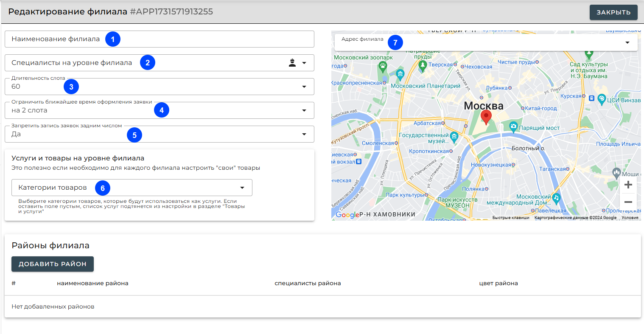This screenshot has width=644, height=334.
Task: Zoom out on the map
Action: [x=629, y=202]
